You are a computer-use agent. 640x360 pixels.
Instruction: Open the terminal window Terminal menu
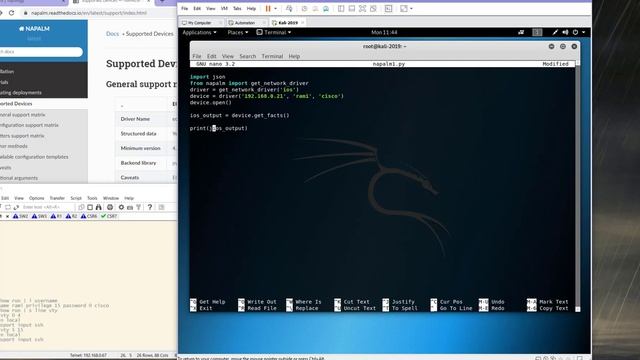click(272, 56)
